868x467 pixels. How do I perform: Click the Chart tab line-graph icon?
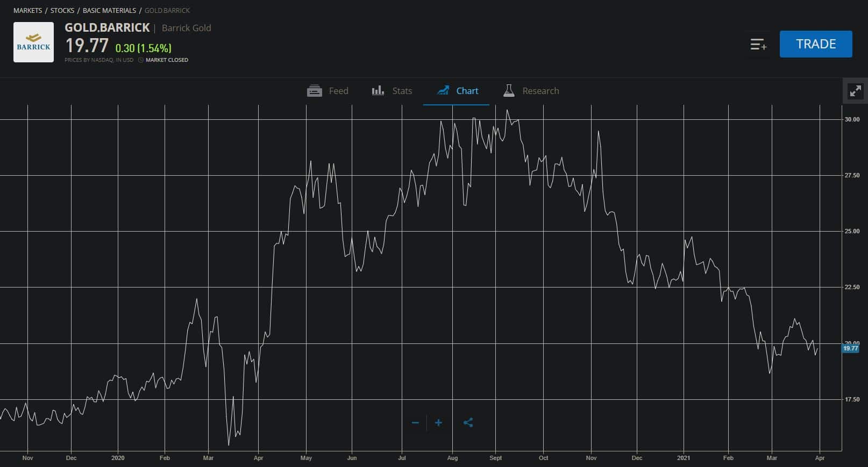pos(443,90)
